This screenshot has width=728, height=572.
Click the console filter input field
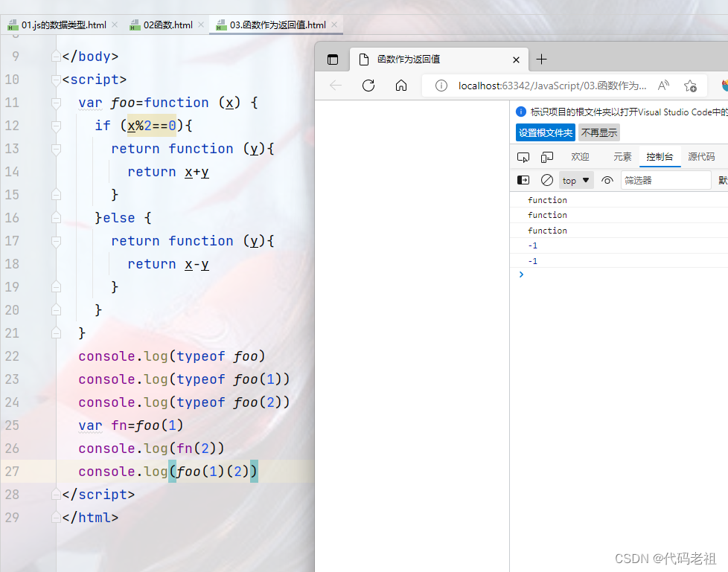click(x=665, y=180)
